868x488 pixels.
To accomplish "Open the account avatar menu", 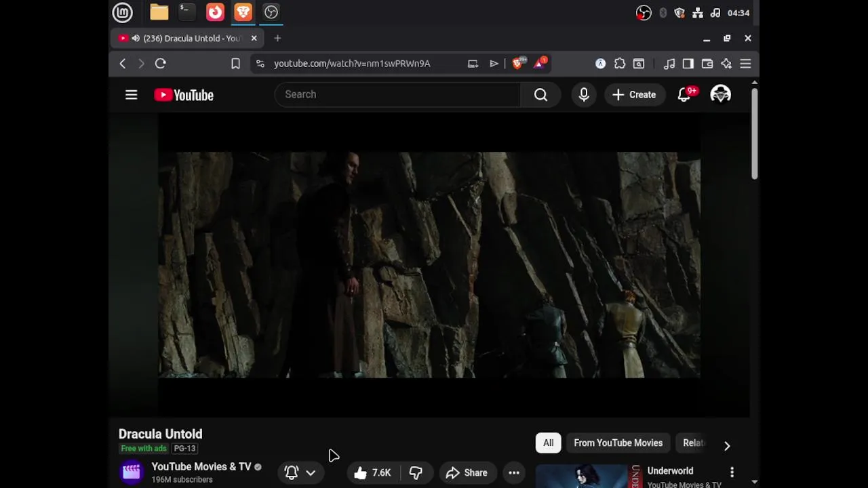I will (720, 95).
